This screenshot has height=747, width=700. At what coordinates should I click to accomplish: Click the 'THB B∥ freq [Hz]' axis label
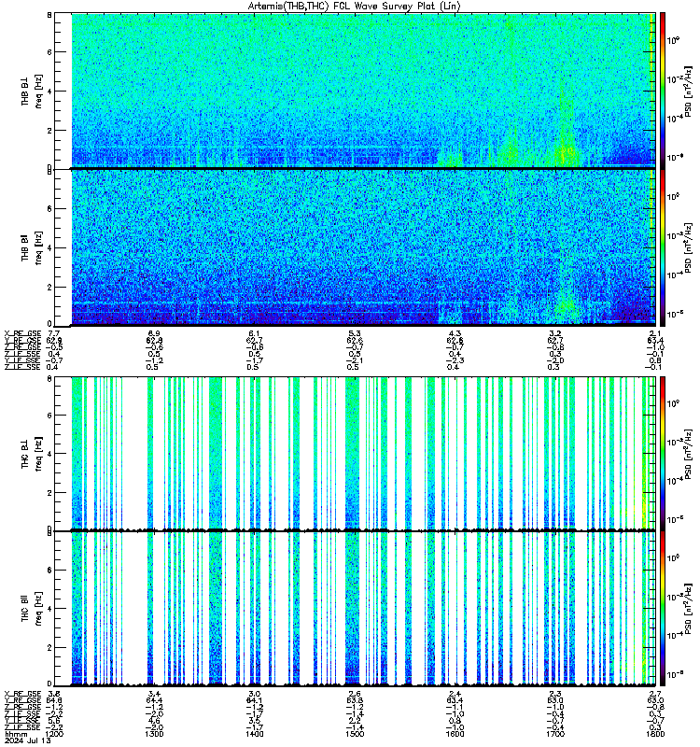point(32,247)
